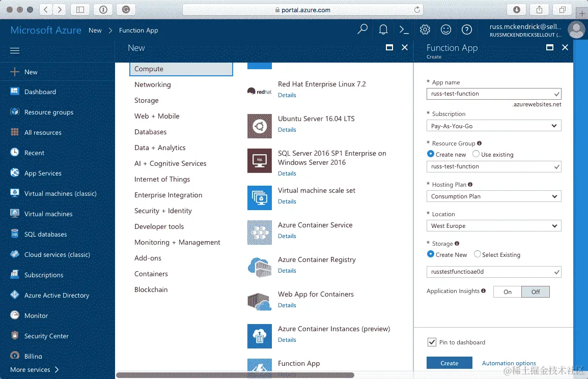Click the feedback smiley icon

pos(446,29)
